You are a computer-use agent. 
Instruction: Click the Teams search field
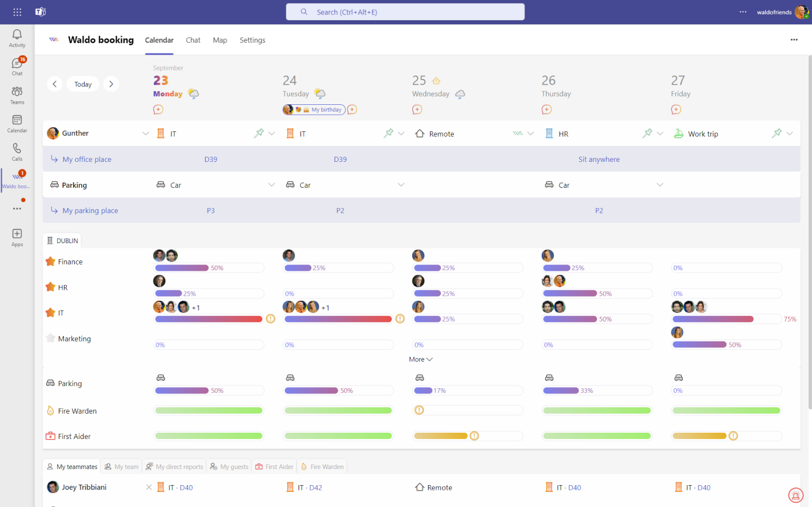pos(405,12)
